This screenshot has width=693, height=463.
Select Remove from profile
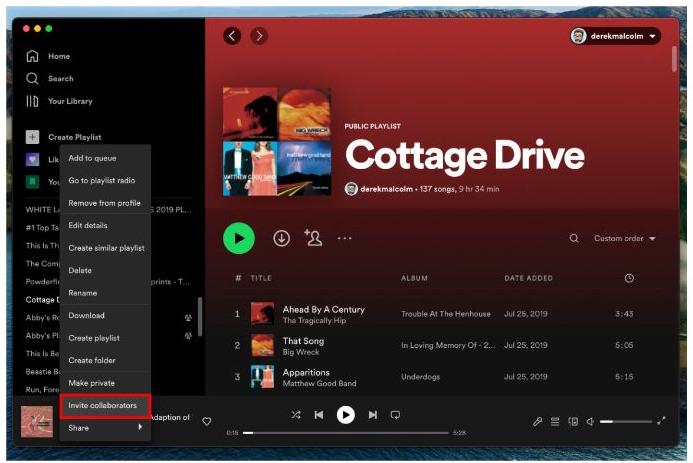(x=105, y=203)
